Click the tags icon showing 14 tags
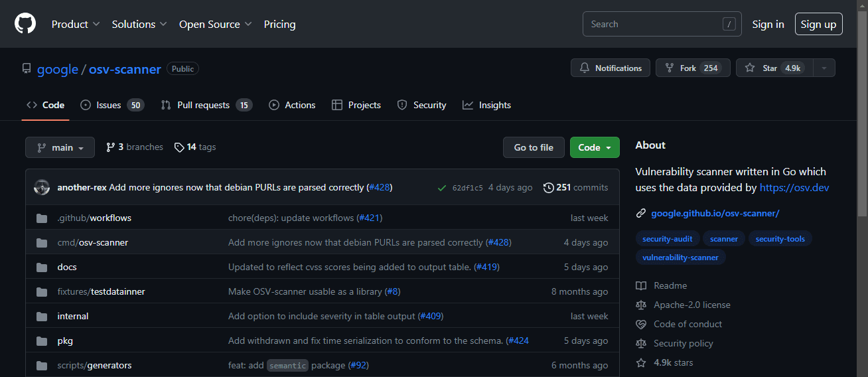This screenshot has height=377, width=868. 179,147
